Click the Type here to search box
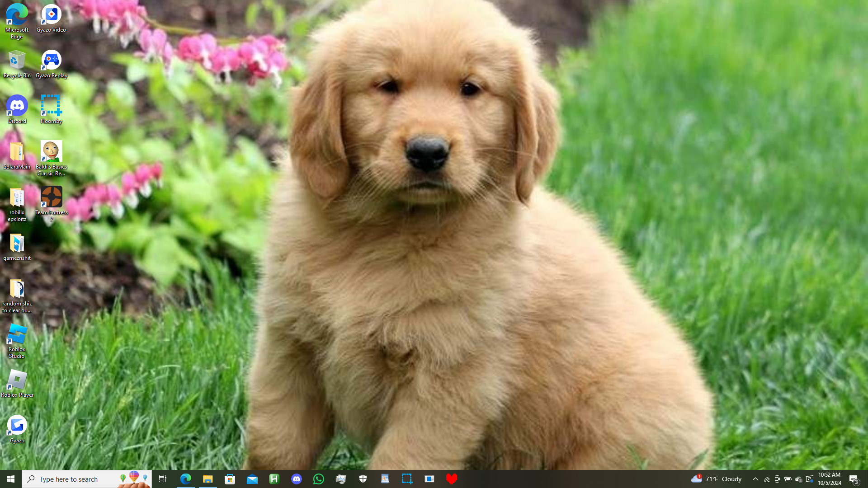Image resolution: width=868 pixels, height=488 pixels. (x=77, y=479)
